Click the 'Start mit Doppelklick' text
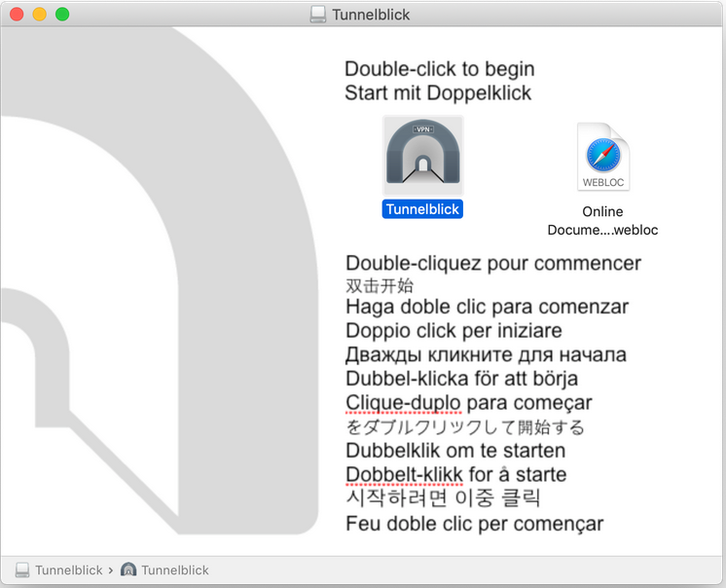The width and height of the screenshot is (726, 588). pyautogui.click(x=438, y=93)
